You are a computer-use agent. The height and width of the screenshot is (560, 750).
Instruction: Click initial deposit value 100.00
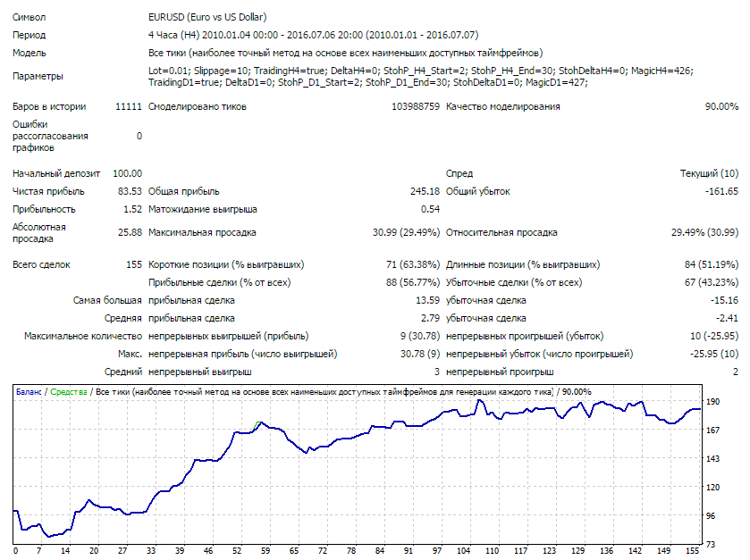(x=127, y=173)
